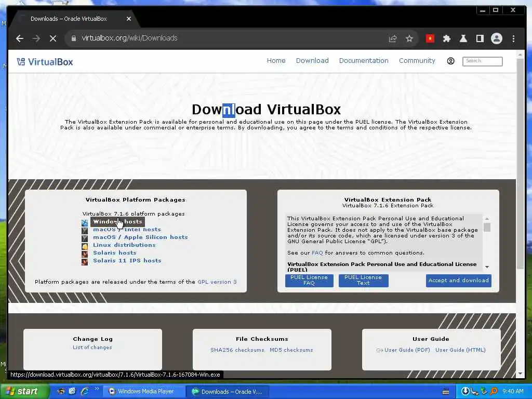
Task: Open User Guide (PDF) link
Action: pos(407,350)
